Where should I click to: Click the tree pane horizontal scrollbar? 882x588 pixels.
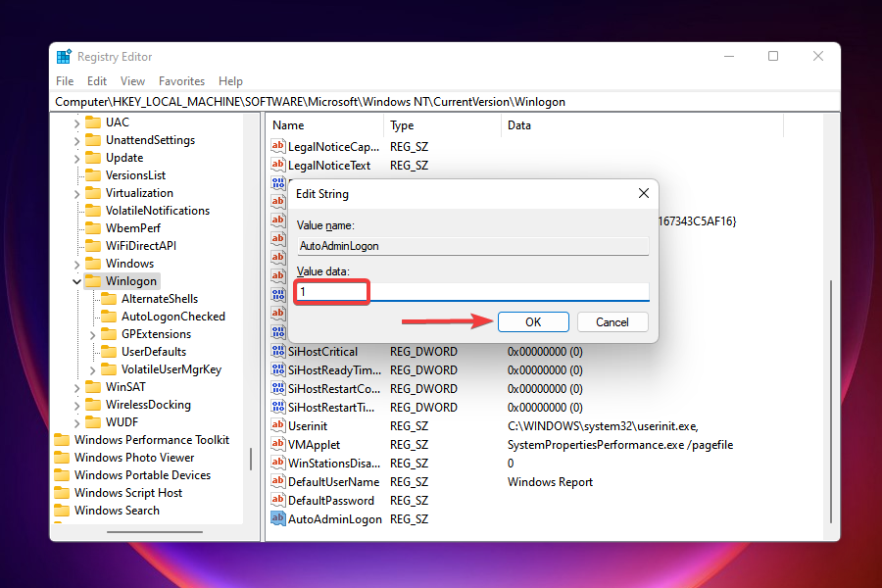[x=155, y=531]
